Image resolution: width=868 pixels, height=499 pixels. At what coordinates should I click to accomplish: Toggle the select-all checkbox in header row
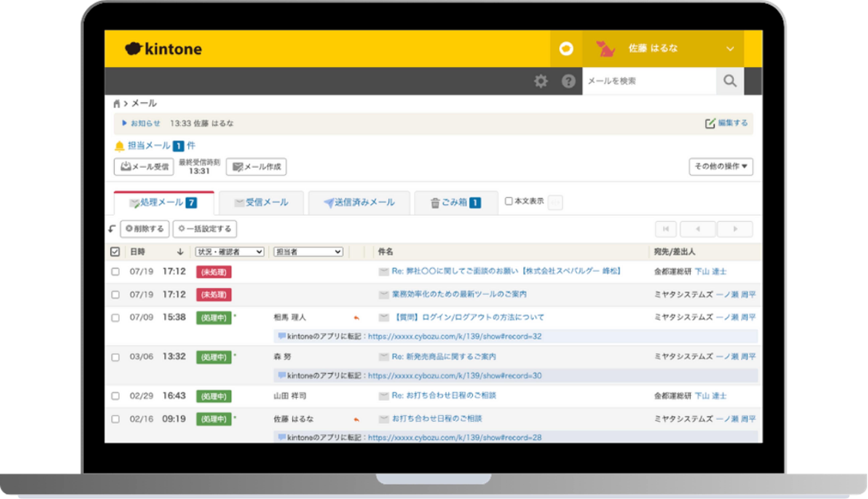[115, 252]
